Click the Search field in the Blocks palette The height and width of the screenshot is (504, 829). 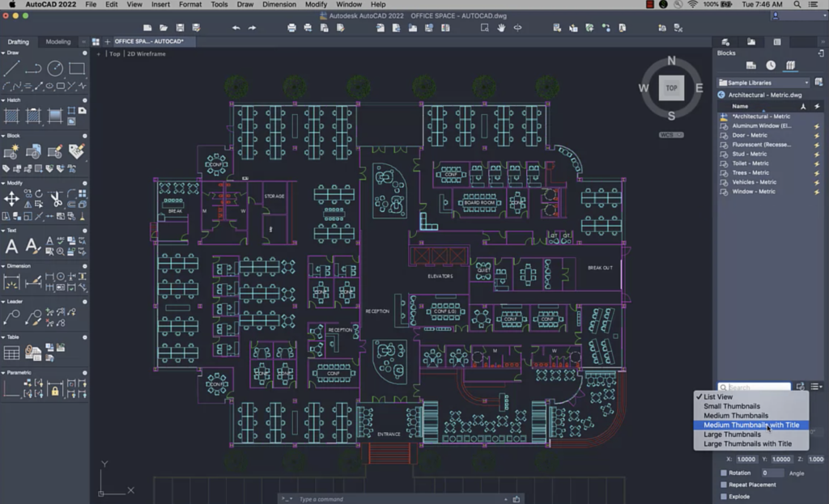pos(752,386)
